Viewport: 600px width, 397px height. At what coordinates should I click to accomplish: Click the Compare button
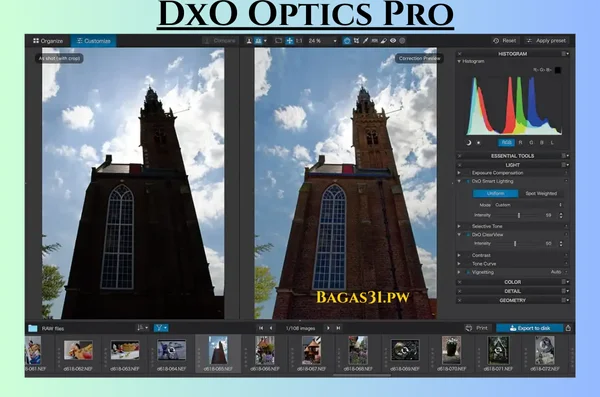[220, 41]
